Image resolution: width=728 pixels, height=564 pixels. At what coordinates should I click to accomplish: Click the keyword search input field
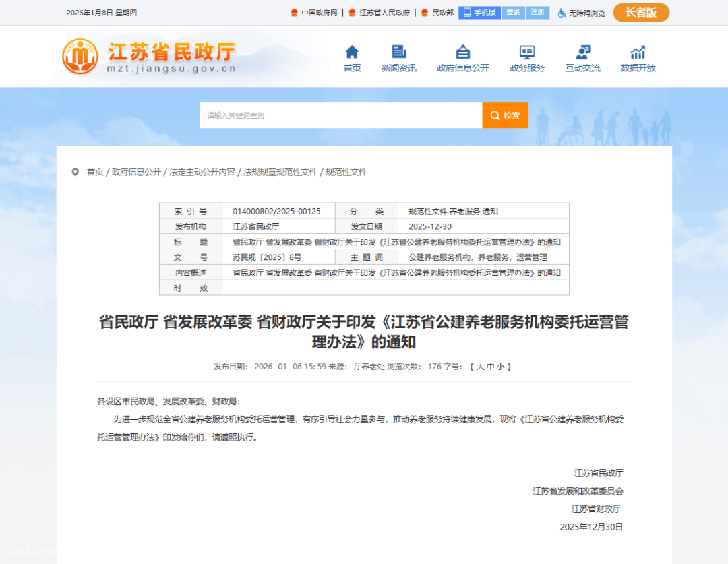[x=340, y=115]
